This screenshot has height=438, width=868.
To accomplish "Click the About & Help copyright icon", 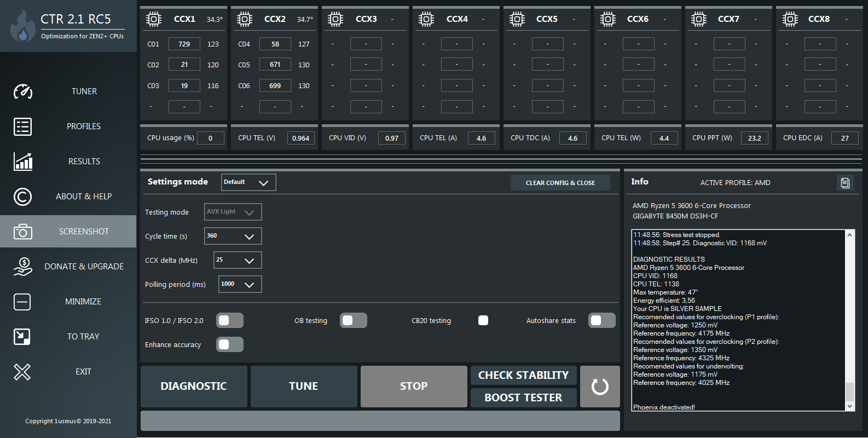I will 22,197.
